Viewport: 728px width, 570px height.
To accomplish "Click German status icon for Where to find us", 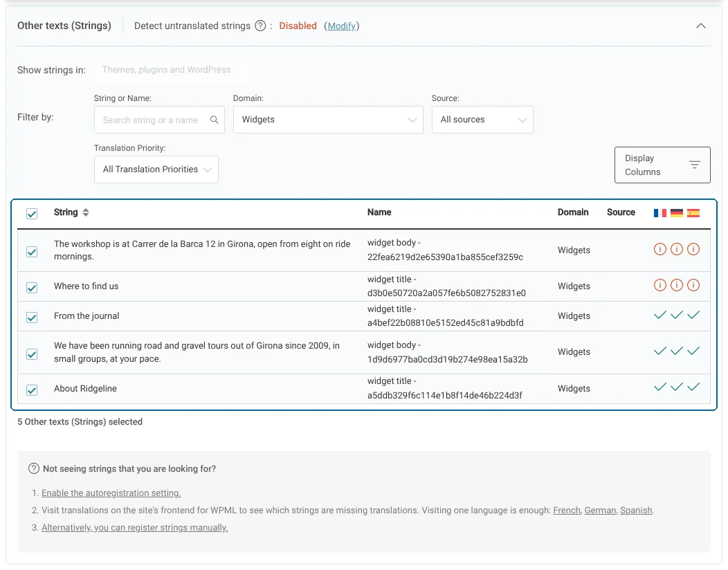I will (677, 285).
